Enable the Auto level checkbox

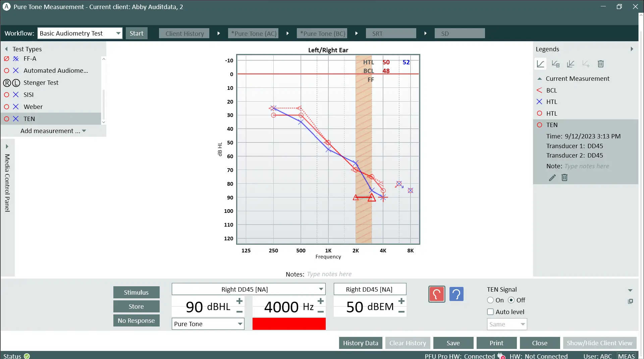(490, 312)
